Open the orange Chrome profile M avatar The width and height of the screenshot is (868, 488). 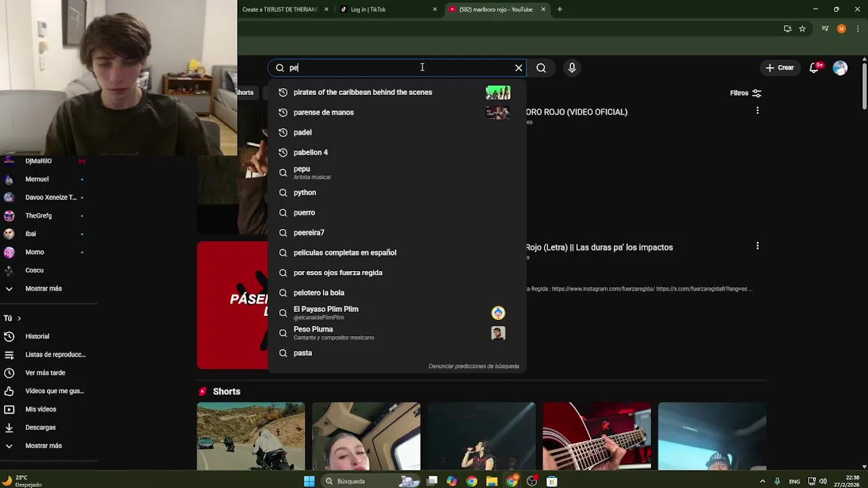(x=842, y=28)
